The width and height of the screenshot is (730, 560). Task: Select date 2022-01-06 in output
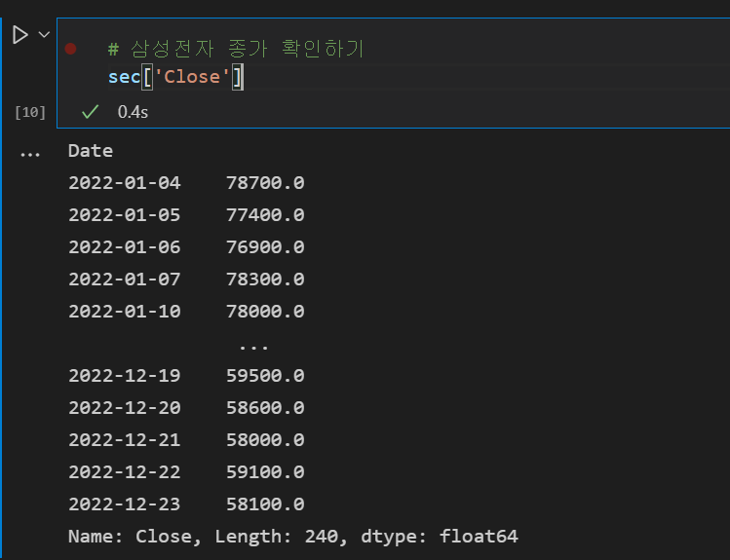[x=125, y=247]
